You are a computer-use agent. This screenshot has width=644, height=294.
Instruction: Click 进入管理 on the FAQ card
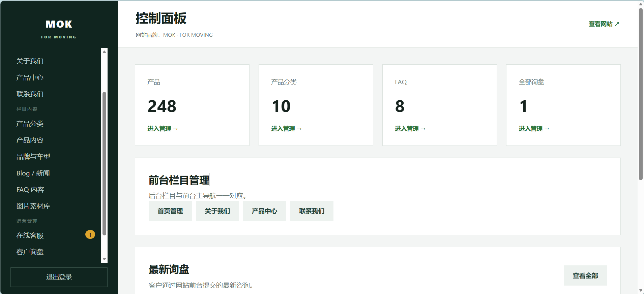pos(410,129)
